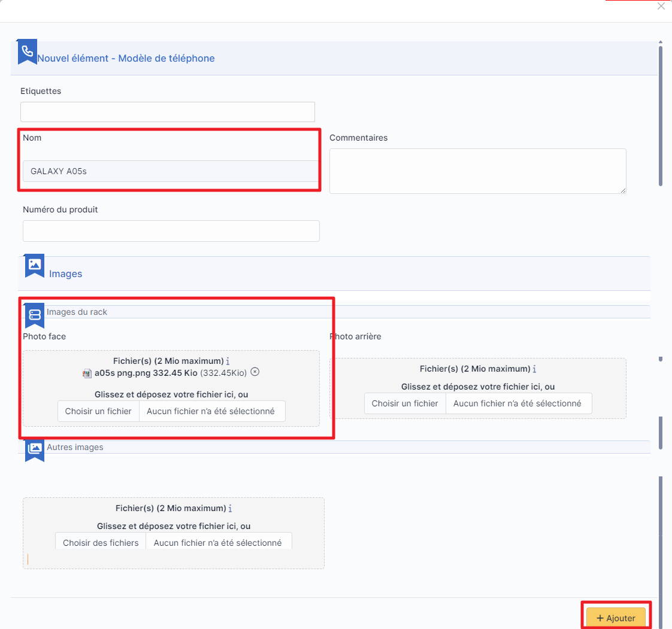The image size is (672, 629).
Task: Click the Images section heading
Action: (x=65, y=274)
